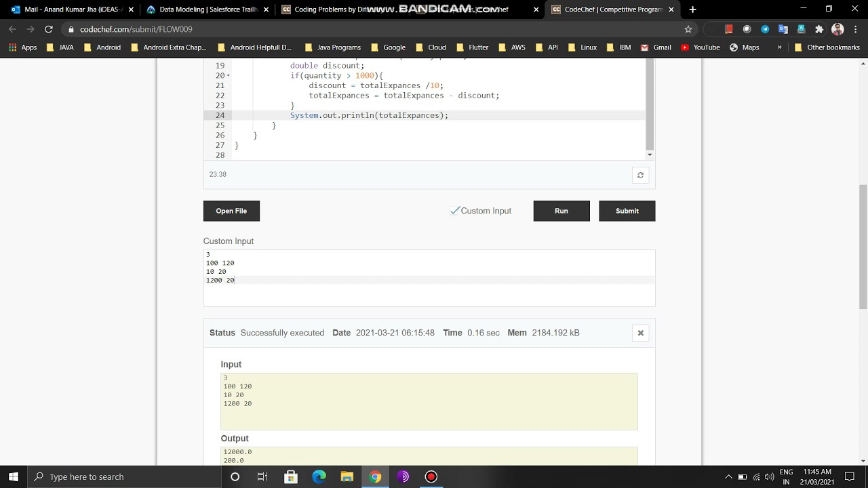Open the Android bookmarks folder
The image size is (868, 488).
tap(102, 47)
